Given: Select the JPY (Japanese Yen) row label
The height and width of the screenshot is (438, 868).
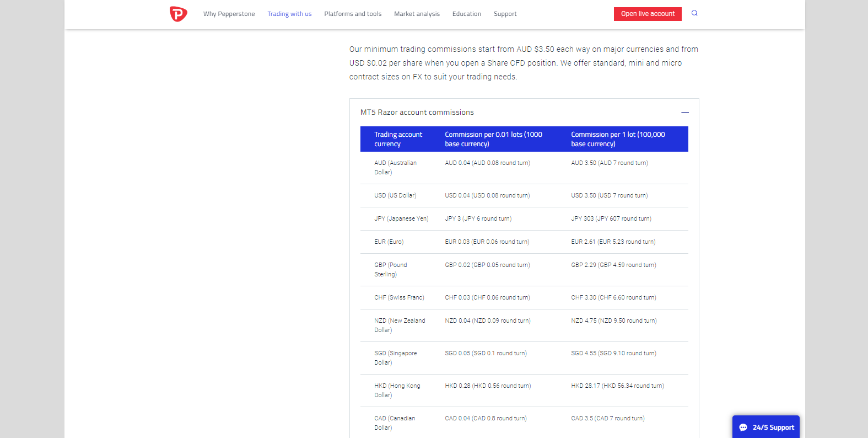Looking at the screenshot, I should (x=401, y=218).
